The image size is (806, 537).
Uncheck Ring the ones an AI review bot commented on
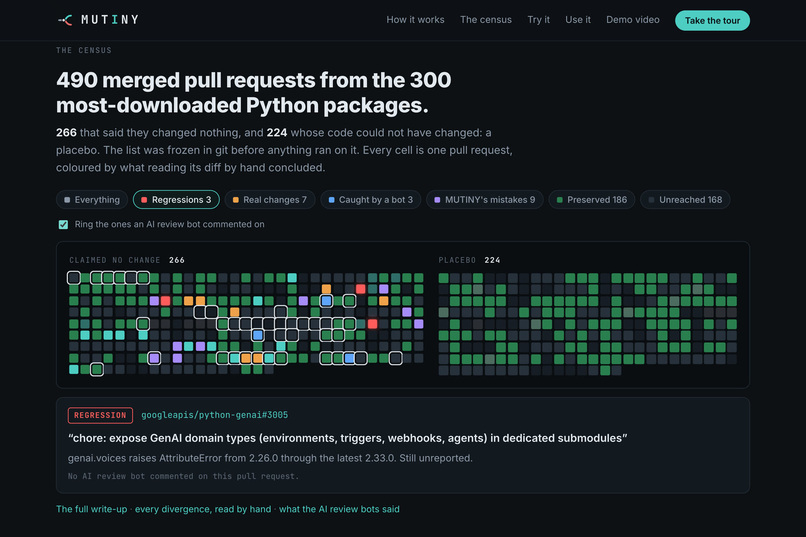coord(63,225)
